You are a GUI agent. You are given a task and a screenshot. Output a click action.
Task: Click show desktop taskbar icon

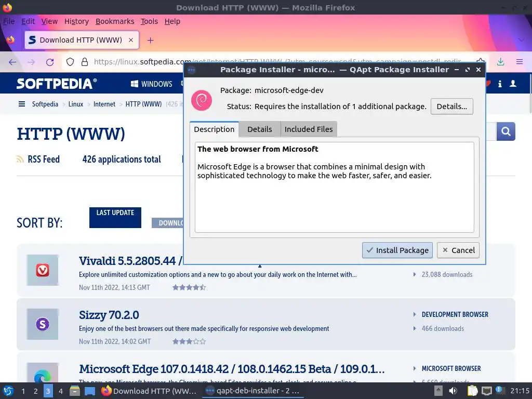(90, 391)
